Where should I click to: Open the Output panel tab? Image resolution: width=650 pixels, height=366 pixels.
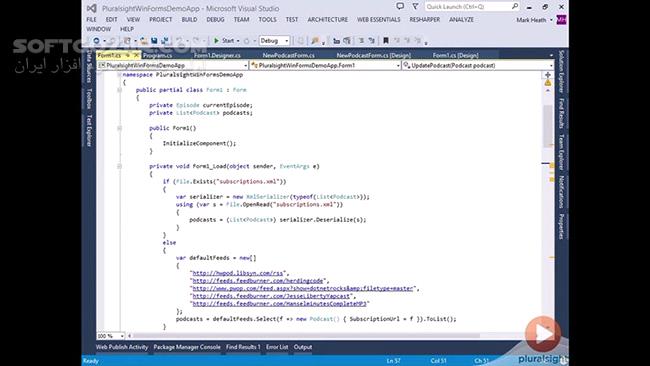(x=303, y=347)
